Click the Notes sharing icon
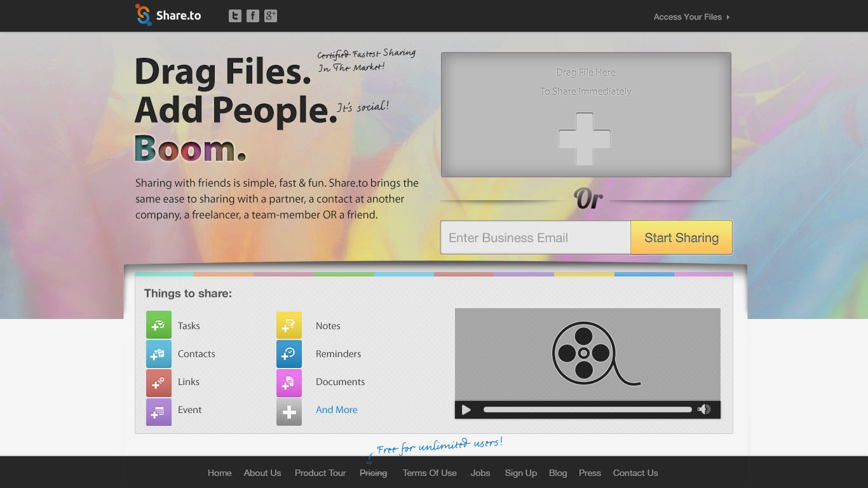 pyautogui.click(x=289, y=325)
